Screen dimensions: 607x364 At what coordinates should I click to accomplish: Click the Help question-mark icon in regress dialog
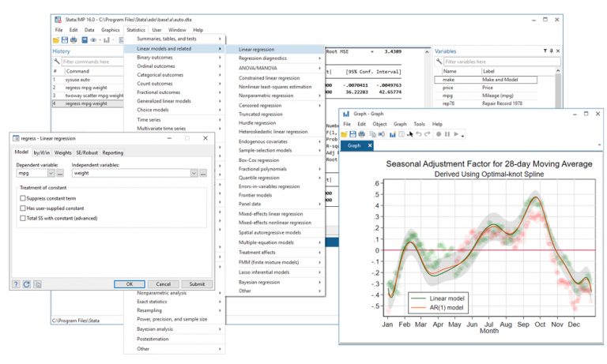pos(16,284)
